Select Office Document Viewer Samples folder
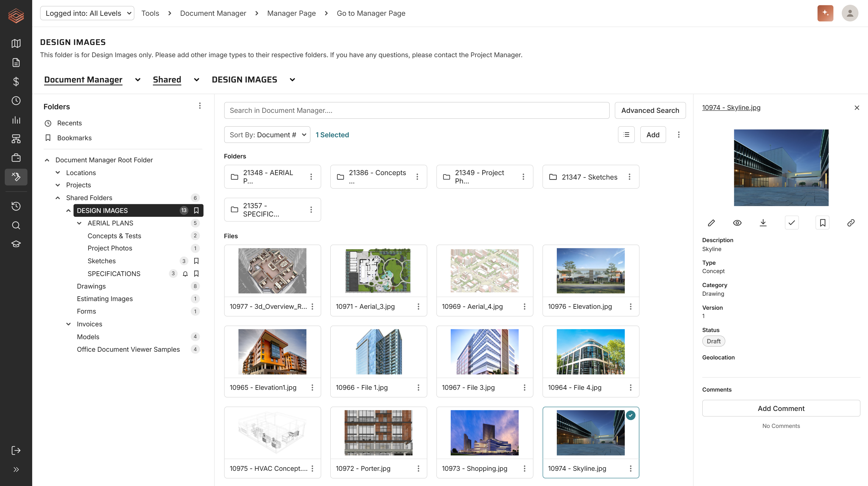This screenshot has height=486, width=868. pyautogui.click(x=128, y=349)
